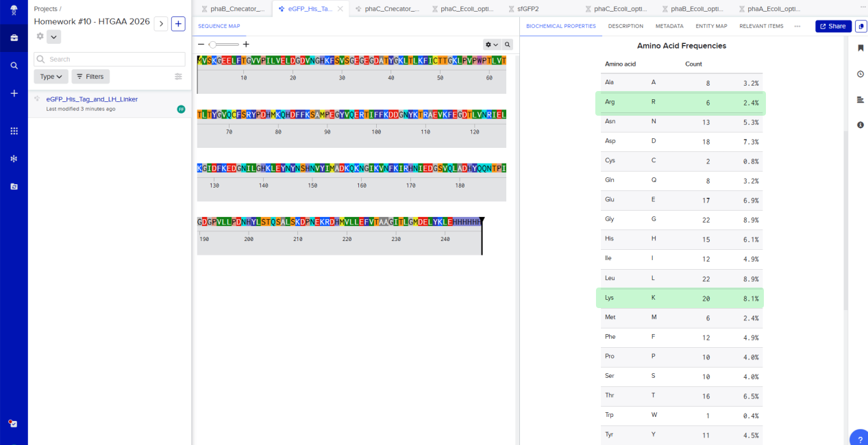868x445 pixels.
Task: Click the Projects breadcrumb link
Action: (x=45, y=9)
